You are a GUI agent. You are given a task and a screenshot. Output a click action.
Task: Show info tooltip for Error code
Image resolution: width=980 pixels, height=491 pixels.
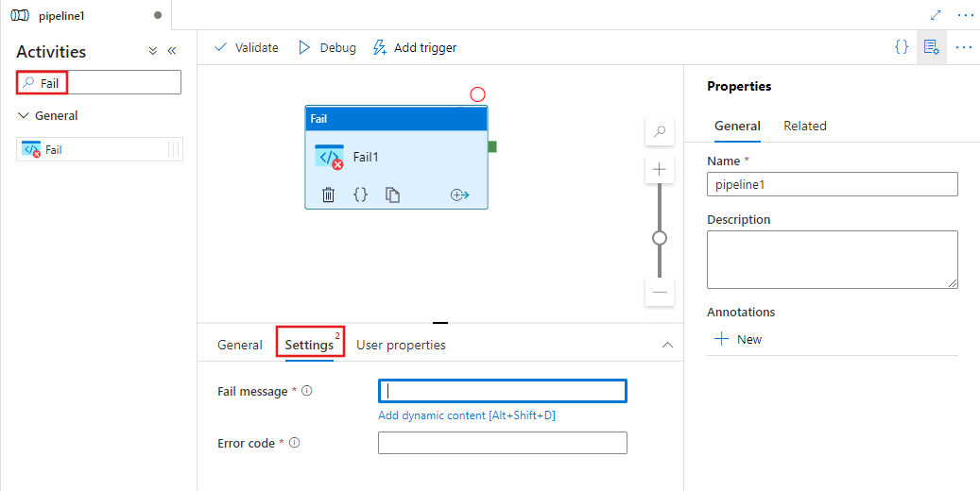pyautogui.click(x=295, y=443)
